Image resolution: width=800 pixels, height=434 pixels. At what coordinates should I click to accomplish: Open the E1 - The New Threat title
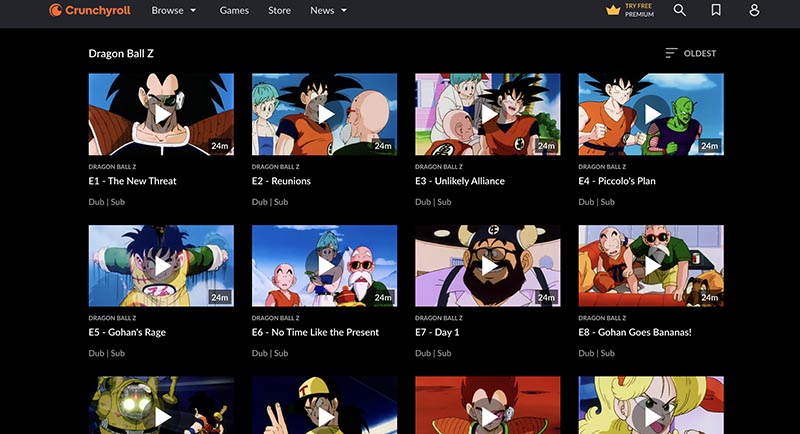point(132,181)
